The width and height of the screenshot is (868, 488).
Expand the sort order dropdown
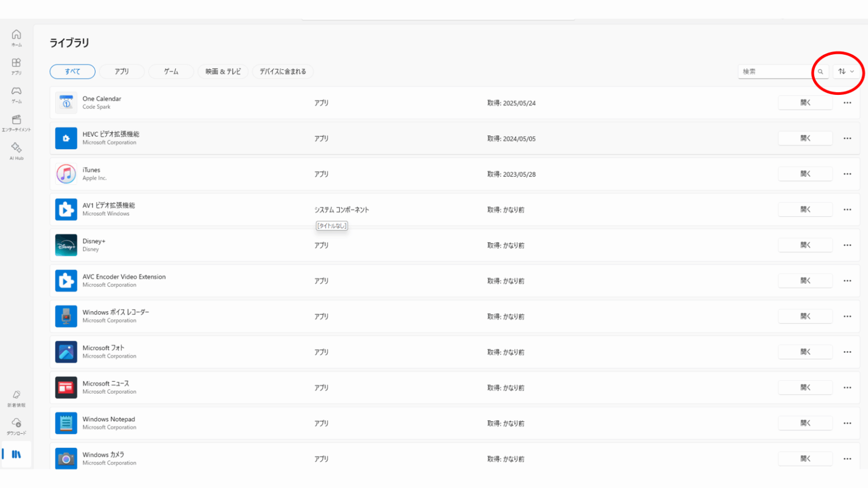[x=846, y=72]
